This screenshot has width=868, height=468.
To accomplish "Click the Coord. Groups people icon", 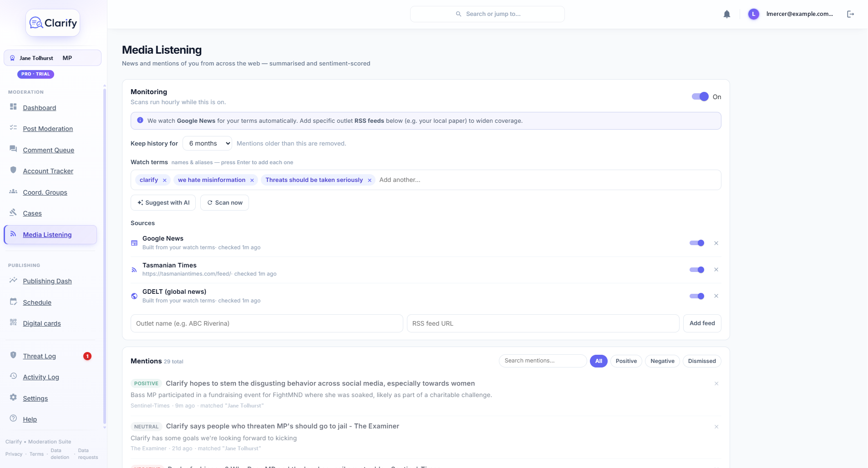I will [13, 191].
